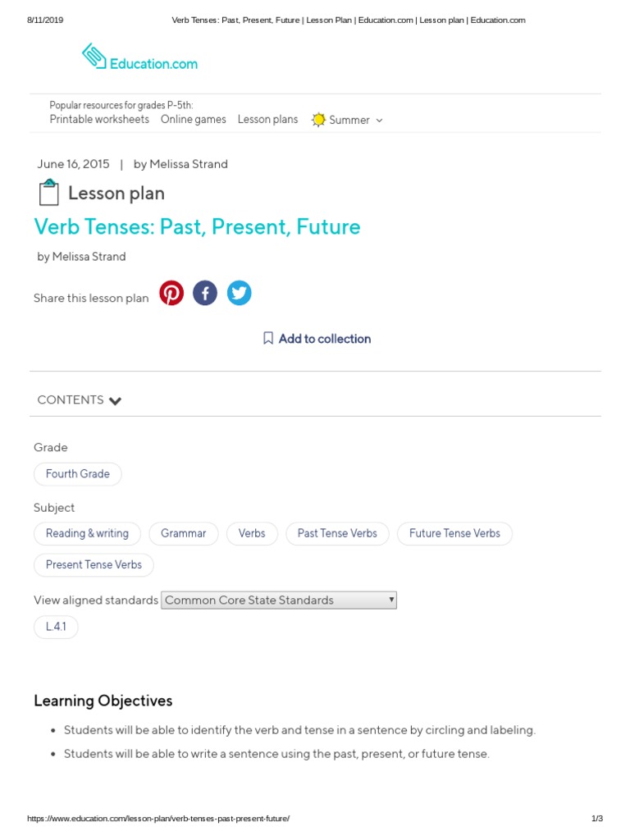Expand the Summer menu arrow

[379, 120]
